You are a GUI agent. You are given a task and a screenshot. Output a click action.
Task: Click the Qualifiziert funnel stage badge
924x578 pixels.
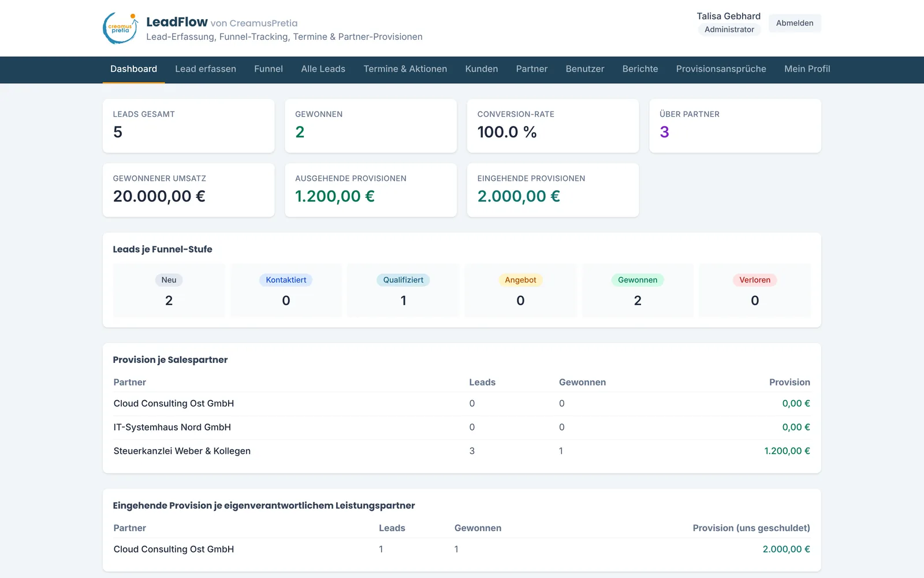click(x=403, y=280)
